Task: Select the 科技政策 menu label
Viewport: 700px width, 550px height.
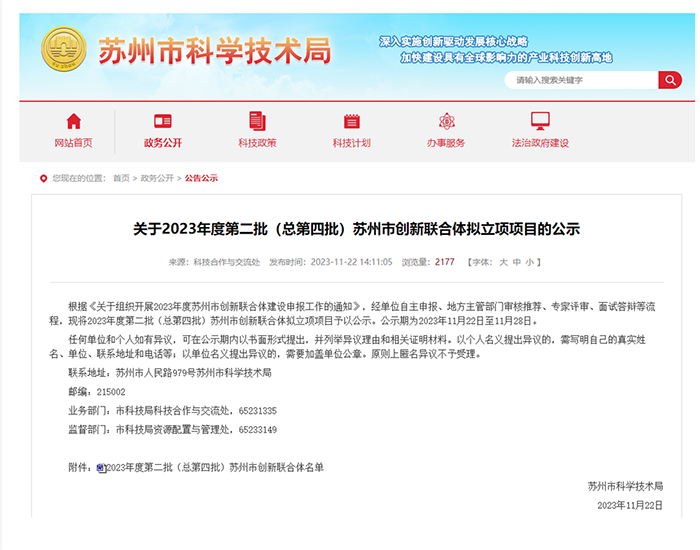Action: click(x=257, y=143)
